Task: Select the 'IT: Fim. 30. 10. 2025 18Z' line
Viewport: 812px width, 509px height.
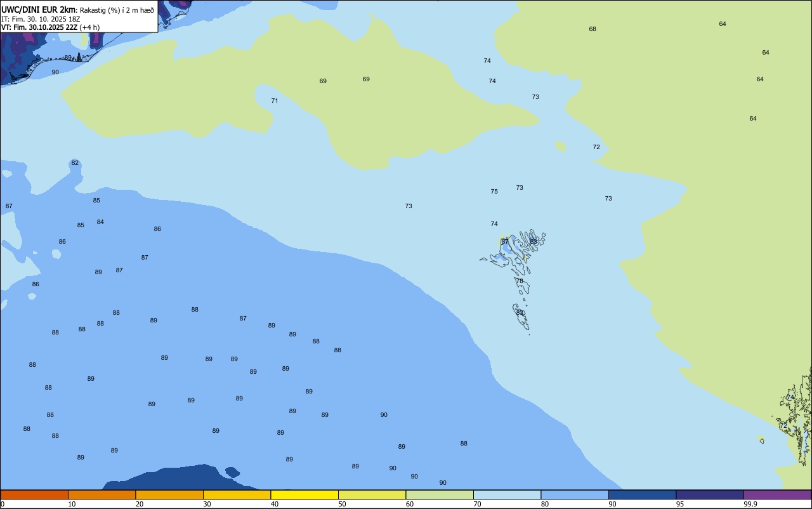Action: coord(41,18)
